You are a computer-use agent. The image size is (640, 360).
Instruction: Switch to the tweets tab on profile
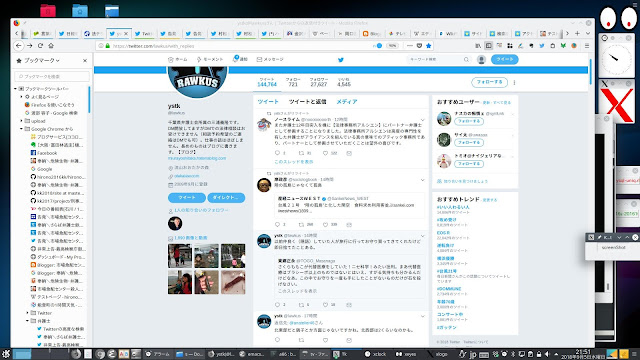coord(268,102)
